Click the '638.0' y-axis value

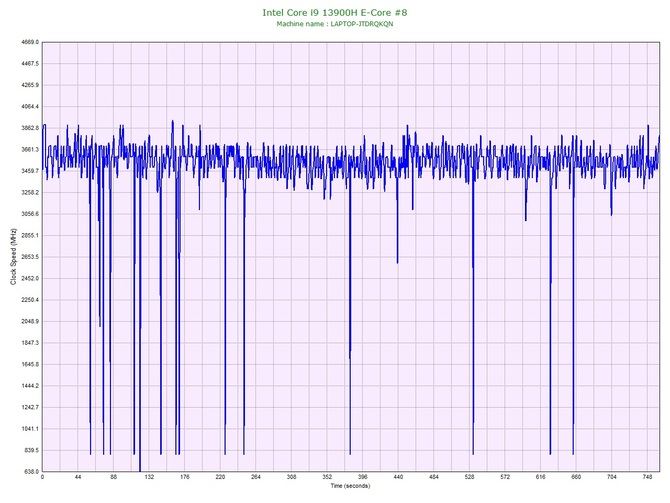tap(31, 472)
